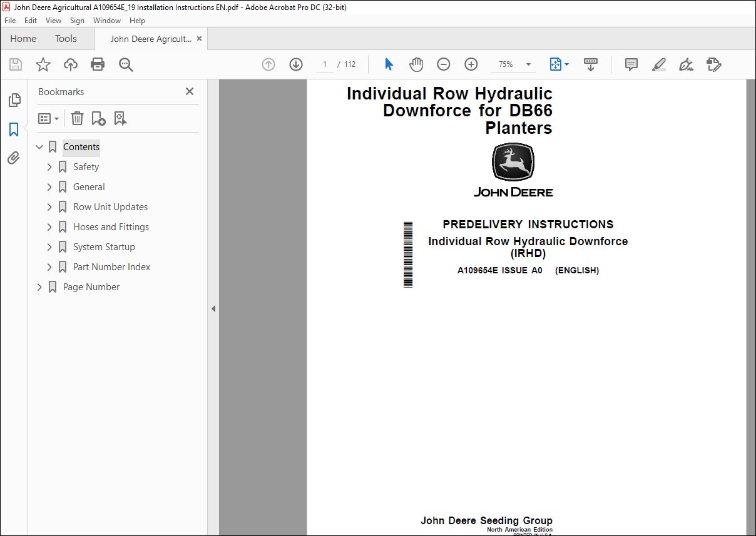Select Contents bookmark label
The image size is (756, 536).
pos(81,147)
